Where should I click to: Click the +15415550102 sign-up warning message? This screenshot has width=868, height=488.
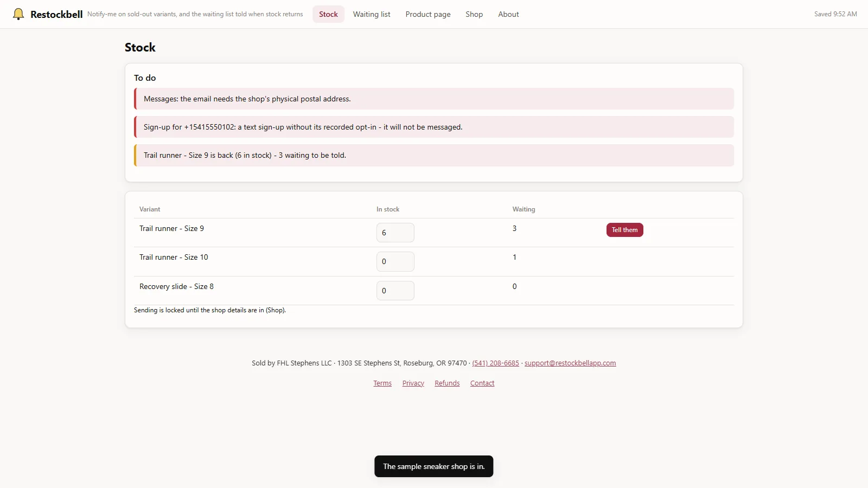coord(434,127)
